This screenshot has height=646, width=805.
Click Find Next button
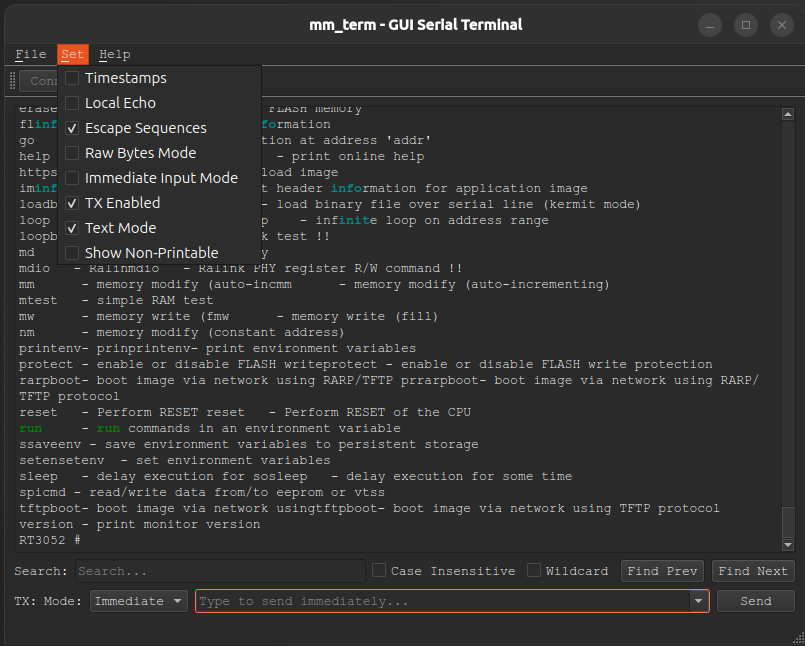click(753, 570)
